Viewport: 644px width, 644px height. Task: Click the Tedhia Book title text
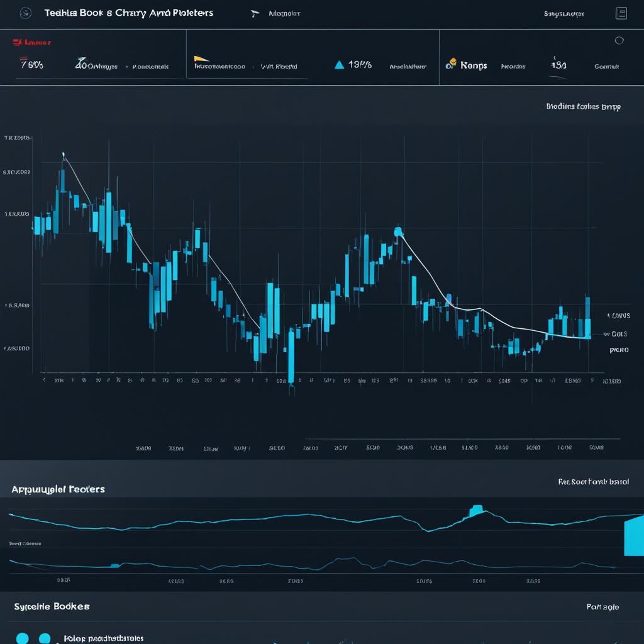point(129,13)
